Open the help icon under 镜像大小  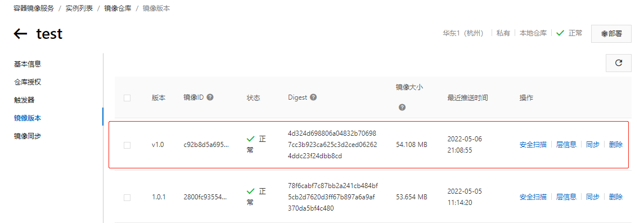pos(402,108)
